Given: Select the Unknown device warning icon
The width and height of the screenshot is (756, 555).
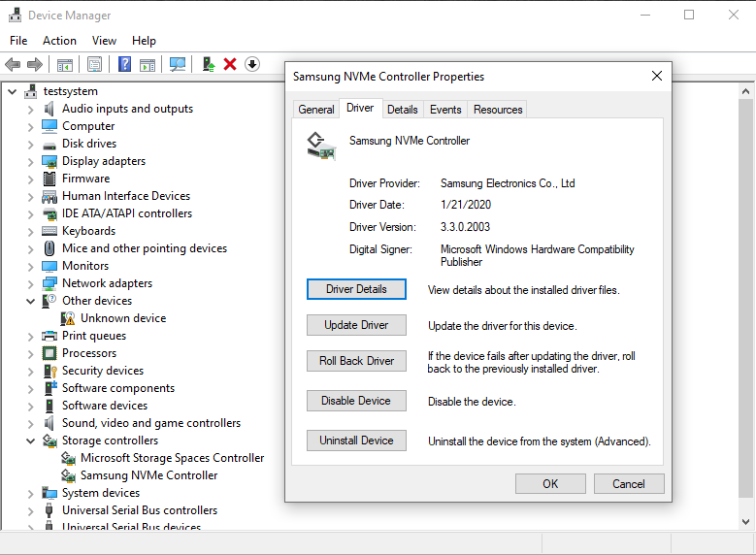Looking at the screenshot, I should pos(68,318).
